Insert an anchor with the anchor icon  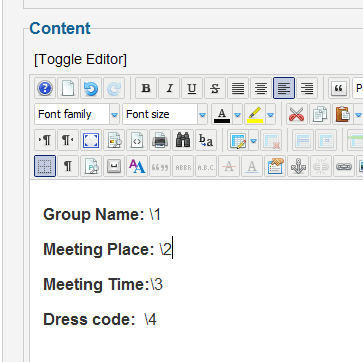coord(298,166)
